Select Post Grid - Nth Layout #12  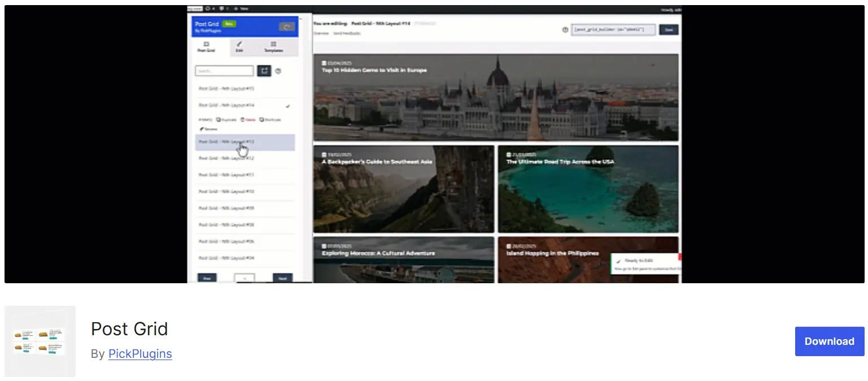[245, 158]
